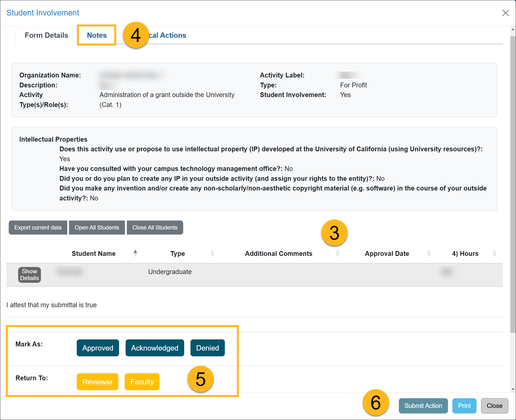Sort by Approval Date column arrows
Viewport: 516px width, 420px height.
pos(429,253)
